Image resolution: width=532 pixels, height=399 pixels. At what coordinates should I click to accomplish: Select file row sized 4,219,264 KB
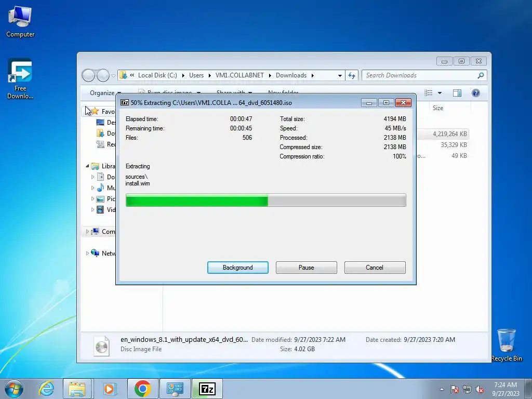443,134
